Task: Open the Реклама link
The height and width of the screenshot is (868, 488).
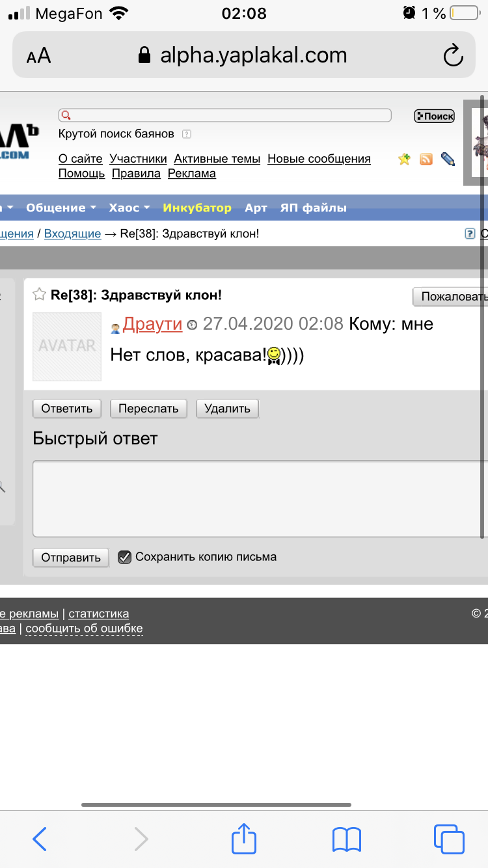Action: (x=192, y=174)
